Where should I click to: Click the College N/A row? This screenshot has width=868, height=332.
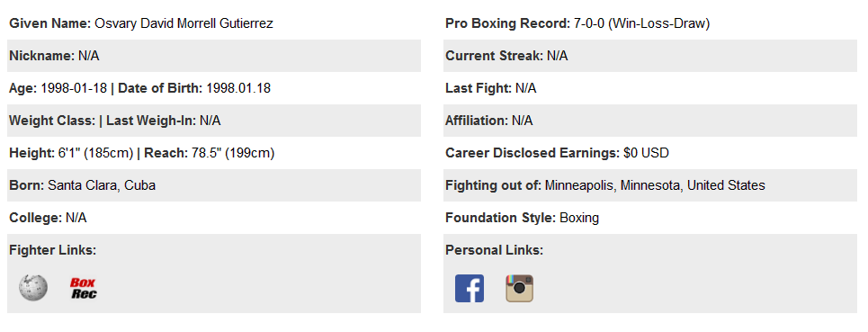(x=214, y=218)
